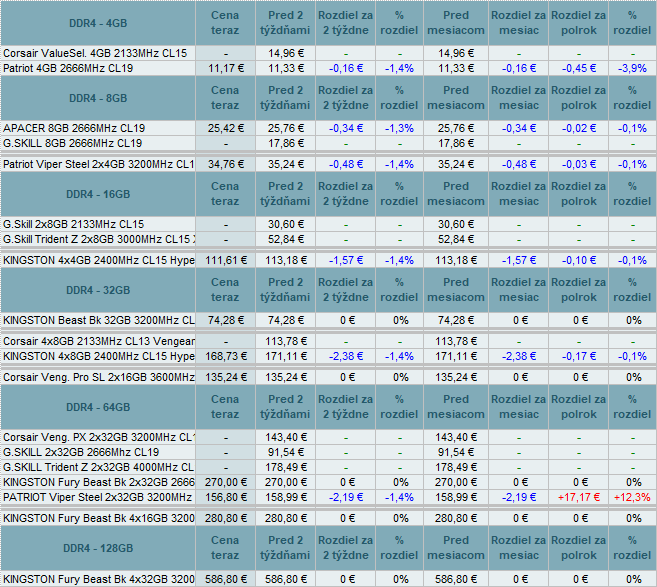Viewport: 657px width, 587px height.
Task: Select the -0,03 € half-year difference cell
Action: [579, 164]
